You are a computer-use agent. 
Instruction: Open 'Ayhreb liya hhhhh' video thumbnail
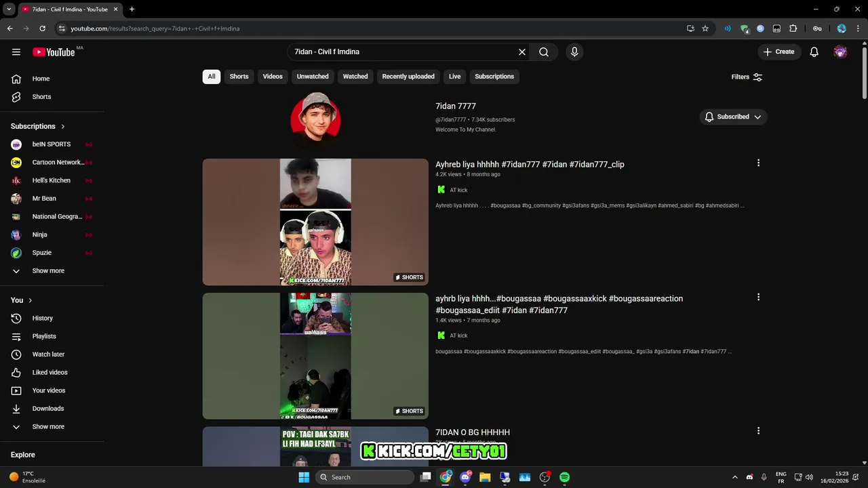(315, 222)
